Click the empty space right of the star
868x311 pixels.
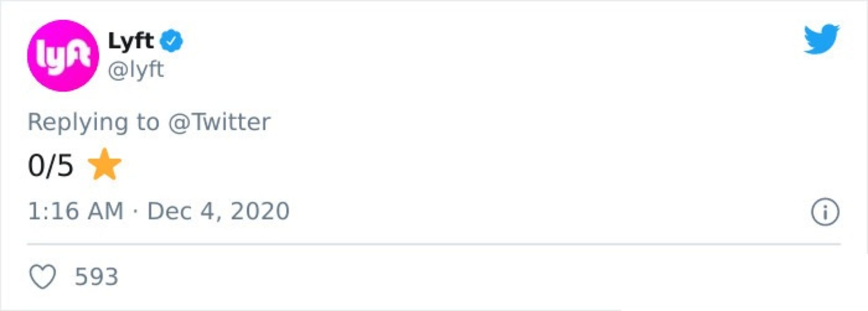(x=407, y=165)
